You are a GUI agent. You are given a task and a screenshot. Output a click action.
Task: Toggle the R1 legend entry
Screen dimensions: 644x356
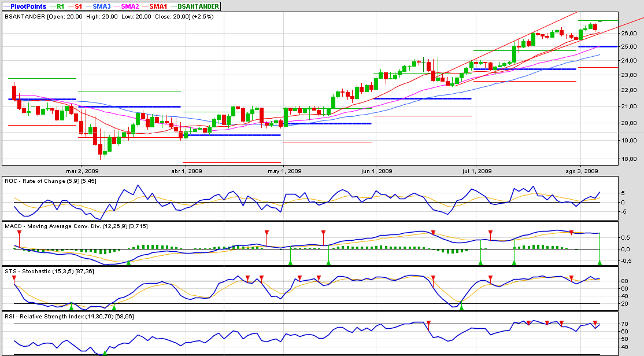[x=60, y=6]
